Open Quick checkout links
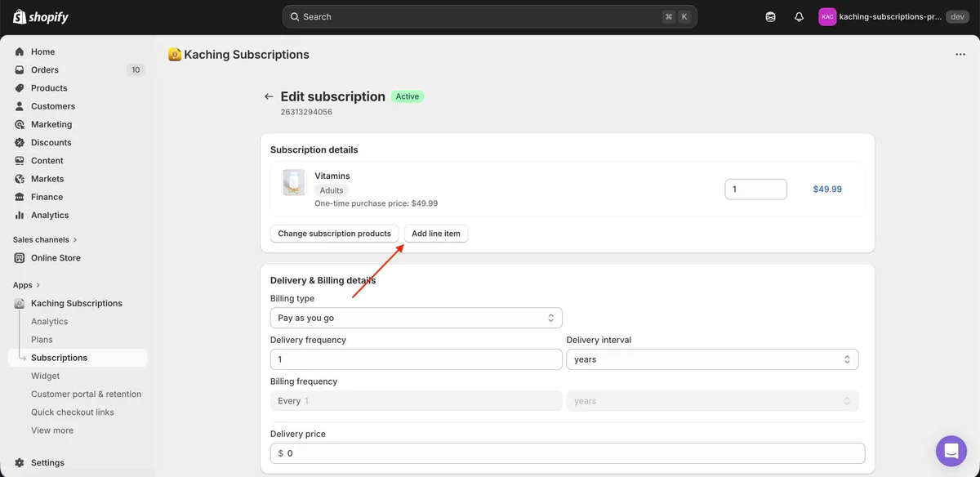This screenshot has height=477, width=980. [x=73, y=412]
